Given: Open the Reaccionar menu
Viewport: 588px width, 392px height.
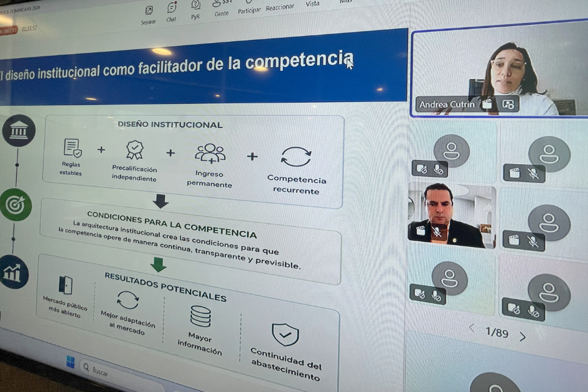Looking at the screenshot, I should 280,7.
